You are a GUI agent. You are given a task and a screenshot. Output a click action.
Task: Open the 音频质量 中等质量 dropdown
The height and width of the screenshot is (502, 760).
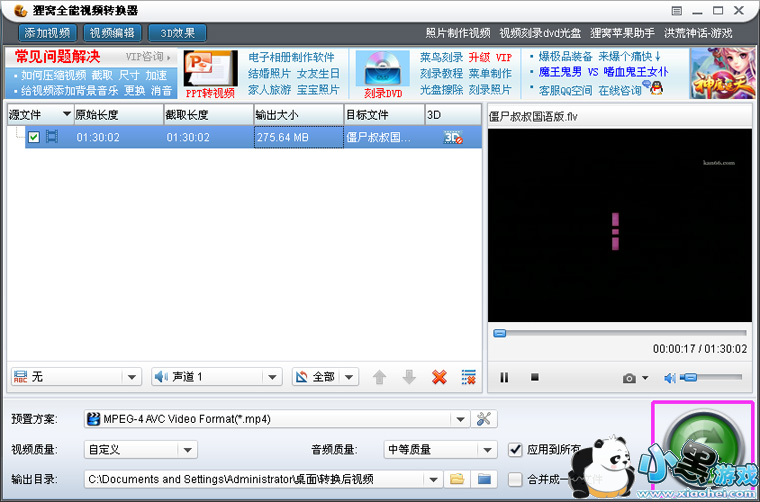(440, 450)
